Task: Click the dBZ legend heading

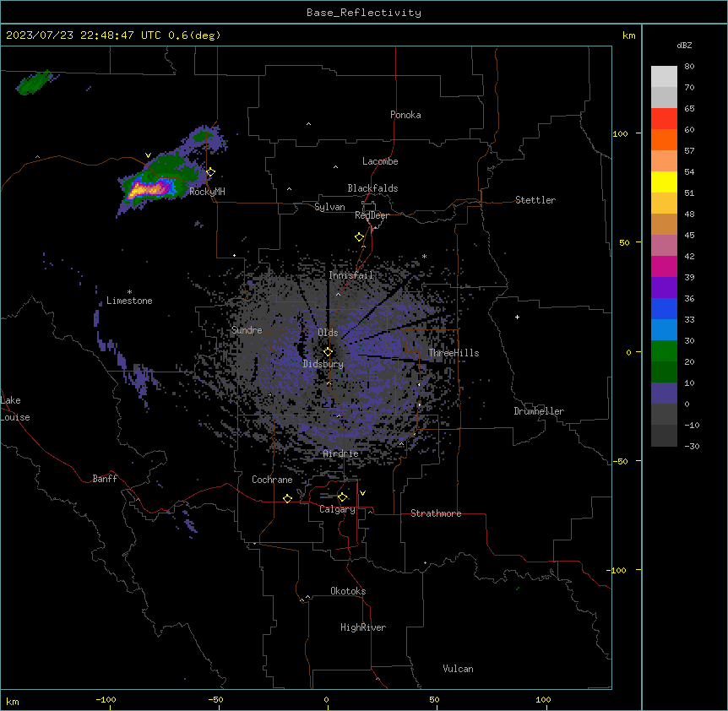Action: 684,45
